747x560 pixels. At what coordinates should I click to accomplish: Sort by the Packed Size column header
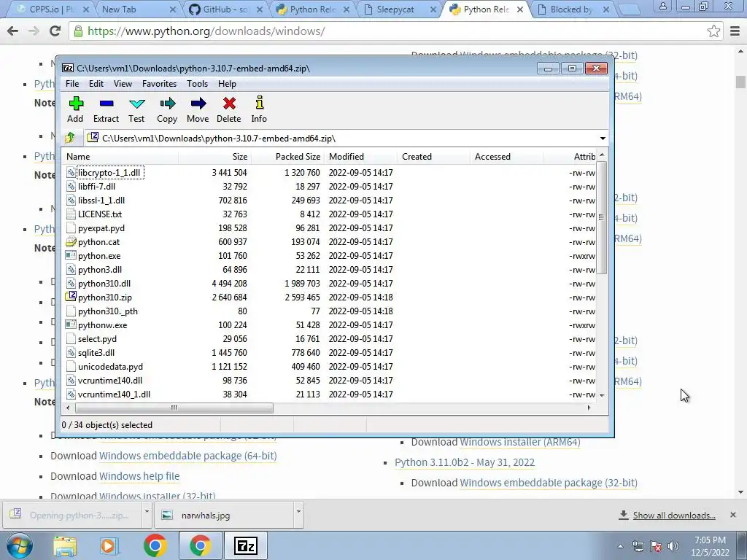click(287, 157)
